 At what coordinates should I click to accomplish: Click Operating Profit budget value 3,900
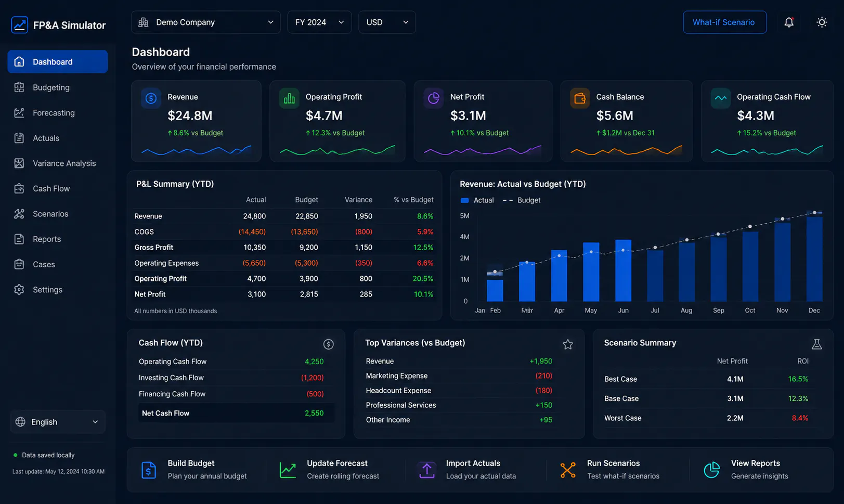pyautogui.click(x=309, y=279)
